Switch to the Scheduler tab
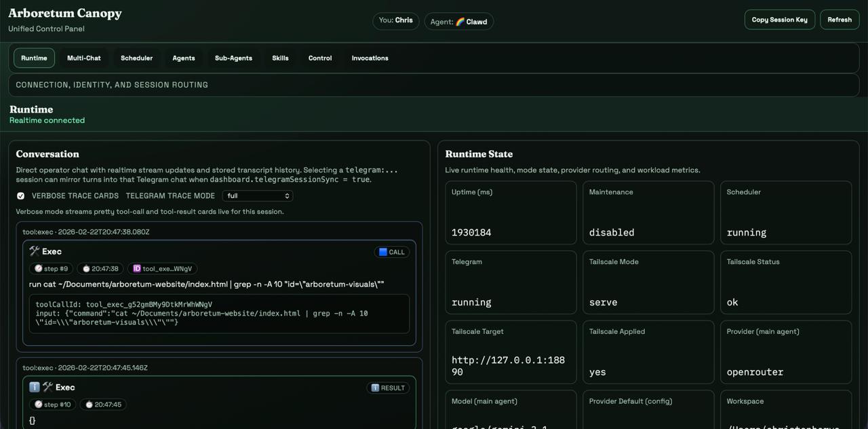The height and width of the screenshot is (429, 868). (x=136, y=58)
